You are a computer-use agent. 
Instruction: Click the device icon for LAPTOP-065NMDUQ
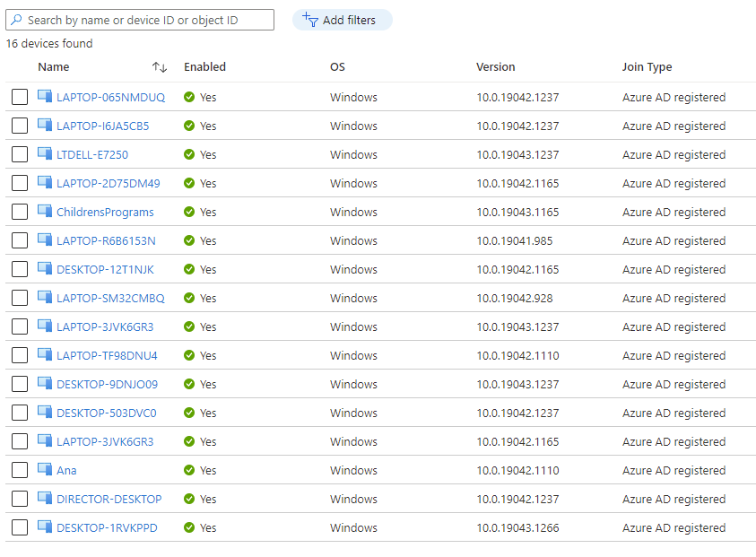click(x=45, y=97)
